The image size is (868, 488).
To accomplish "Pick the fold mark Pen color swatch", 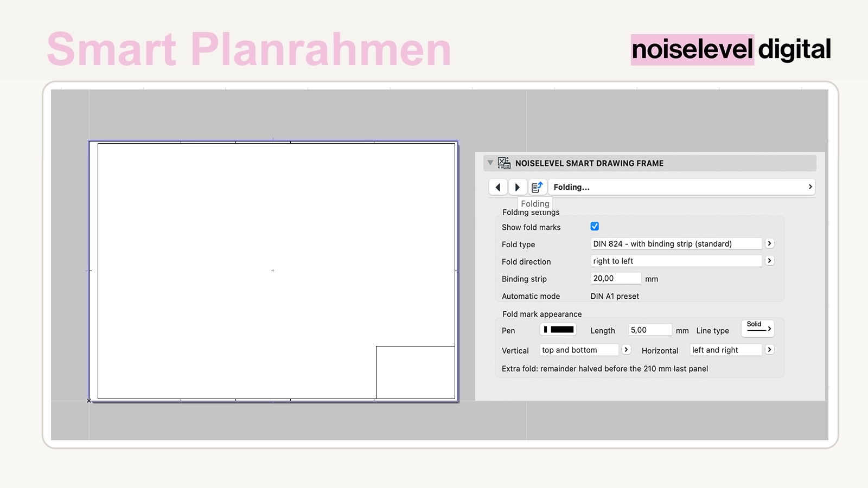I will (x=558, y=330).
